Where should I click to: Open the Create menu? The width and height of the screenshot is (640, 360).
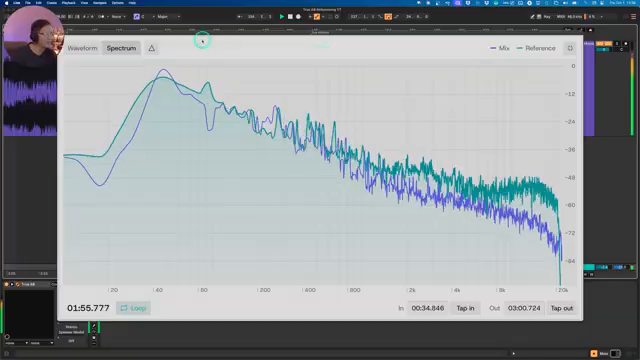click(x=52, y=3)
